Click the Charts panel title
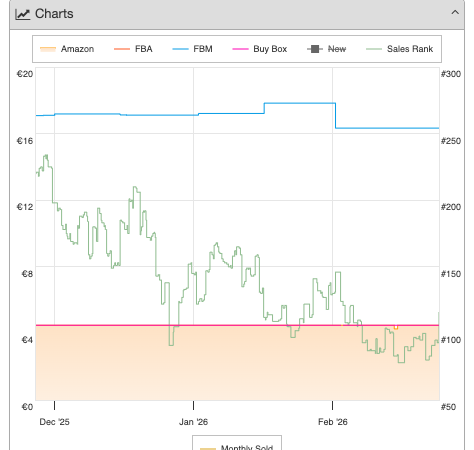 click(x=54, y=14)
